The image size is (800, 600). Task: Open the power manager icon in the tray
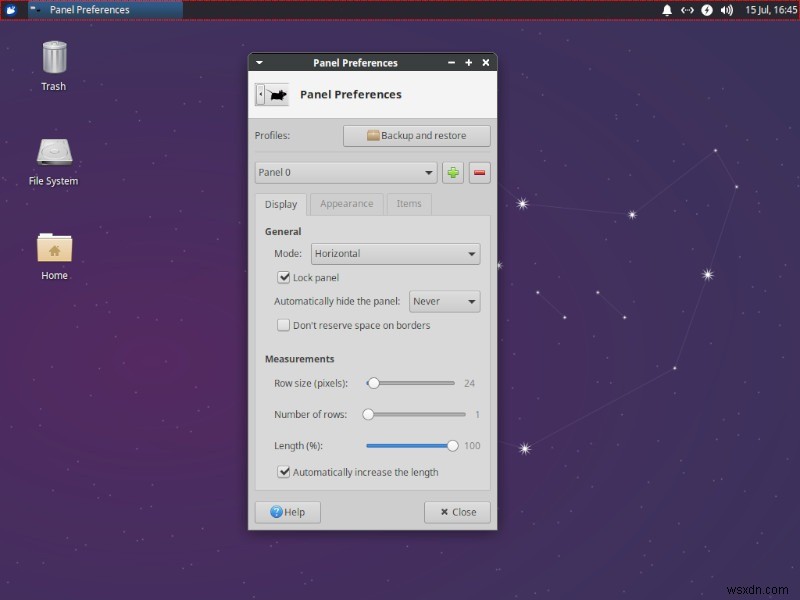707,10
